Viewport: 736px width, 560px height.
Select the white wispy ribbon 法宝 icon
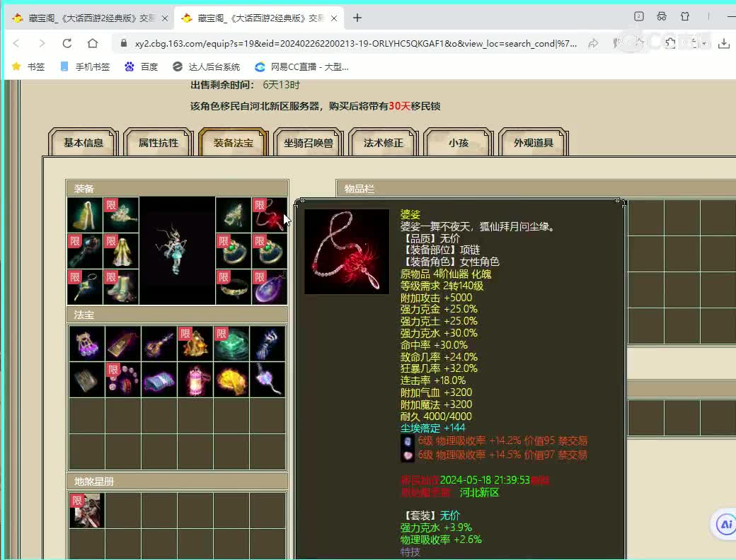tap(268, 344)
